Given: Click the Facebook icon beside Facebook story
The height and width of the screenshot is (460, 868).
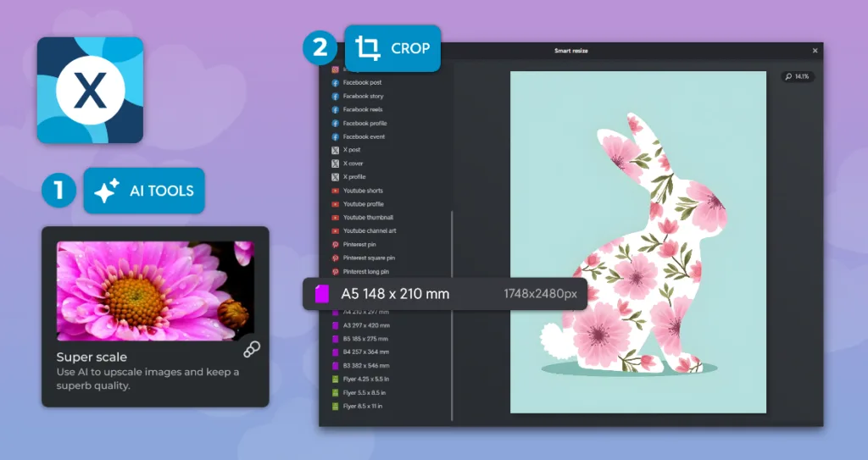Looking at the screenshot, I should [335, 97].
